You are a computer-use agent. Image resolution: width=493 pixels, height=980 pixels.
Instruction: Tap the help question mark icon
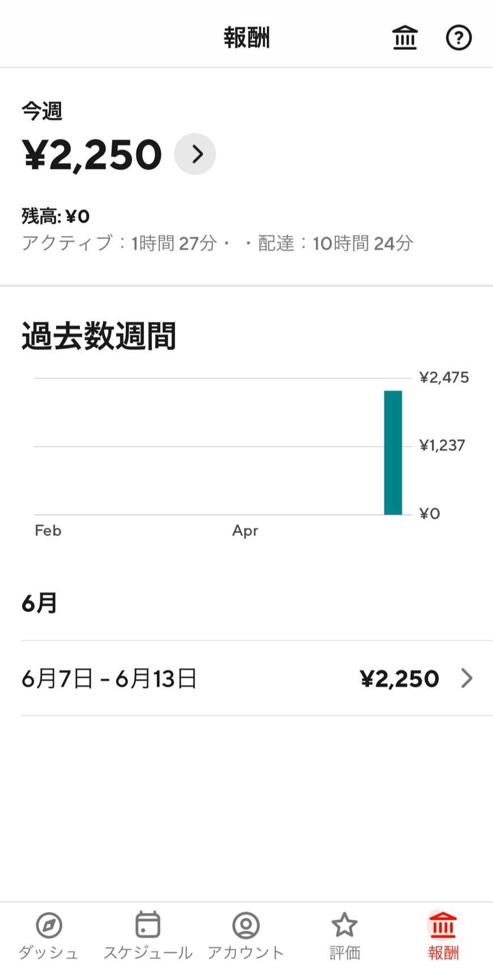tap(458, 38)
